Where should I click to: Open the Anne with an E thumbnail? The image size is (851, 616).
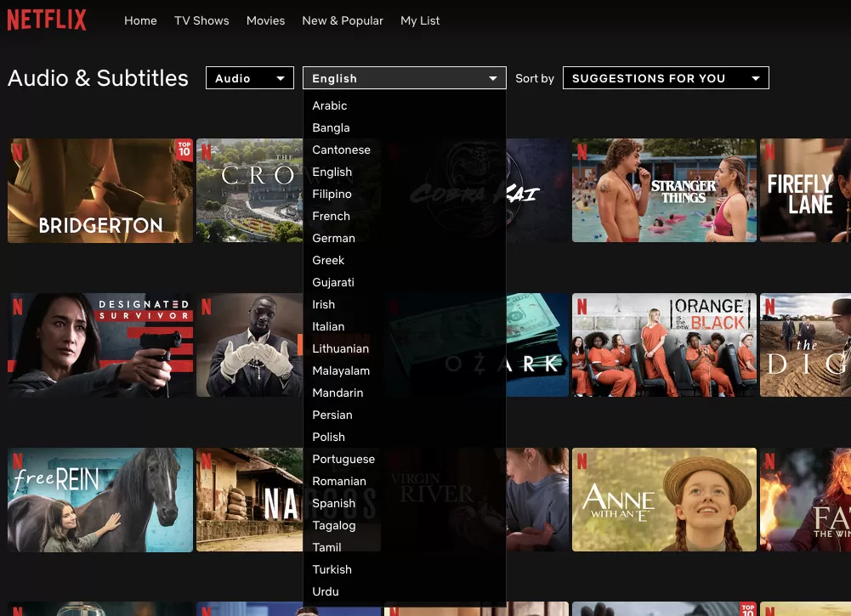663,500
